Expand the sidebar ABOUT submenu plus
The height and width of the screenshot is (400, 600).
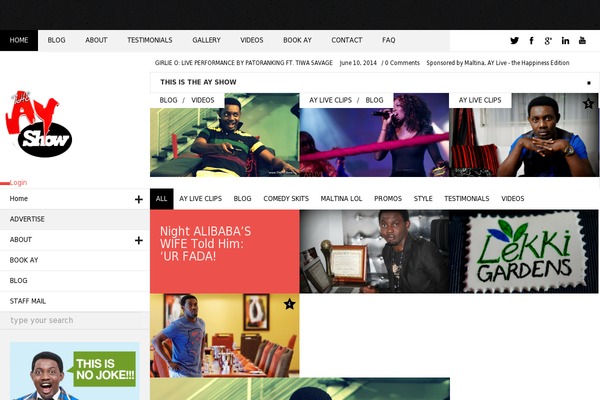(x=139, y=240)
